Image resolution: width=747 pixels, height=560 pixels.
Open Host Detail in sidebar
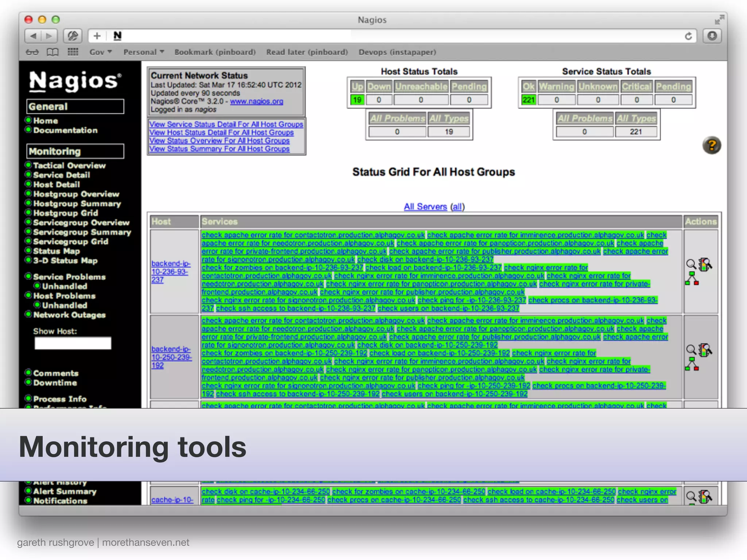[56, 184]
